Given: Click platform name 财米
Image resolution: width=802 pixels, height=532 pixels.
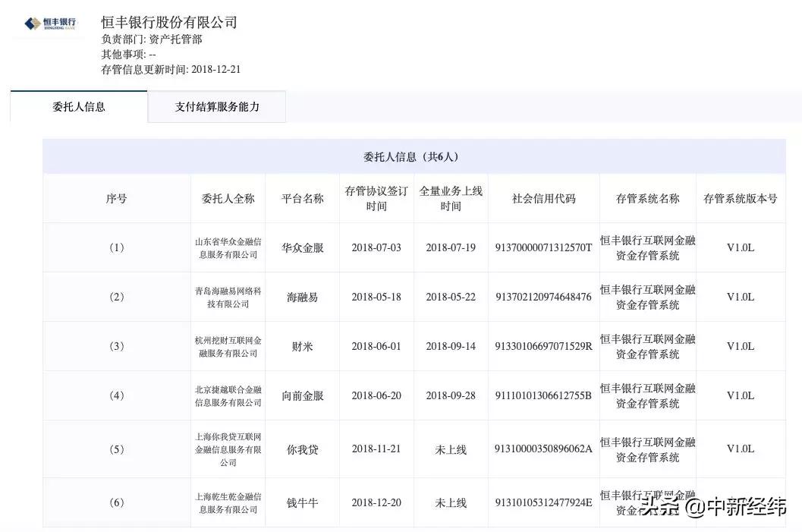Looking at the screenshot, I should (x=302, y=347).
